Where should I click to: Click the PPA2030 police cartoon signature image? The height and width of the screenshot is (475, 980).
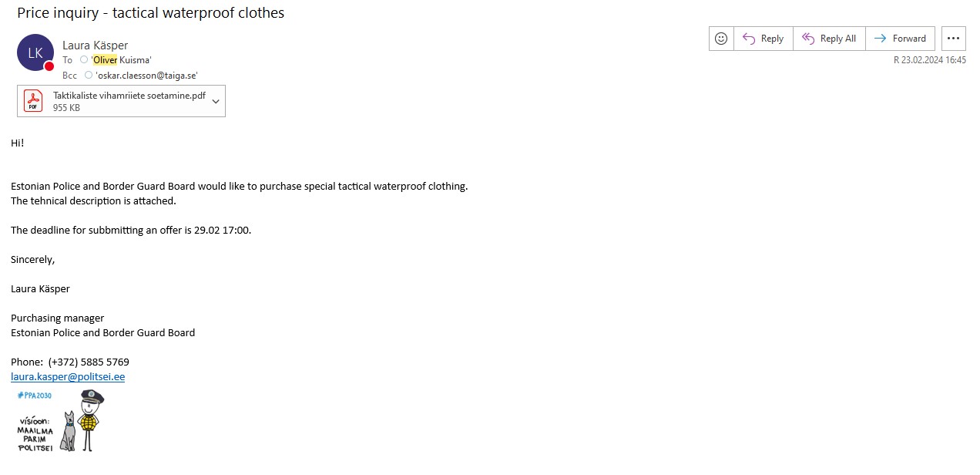click(60, 421)
